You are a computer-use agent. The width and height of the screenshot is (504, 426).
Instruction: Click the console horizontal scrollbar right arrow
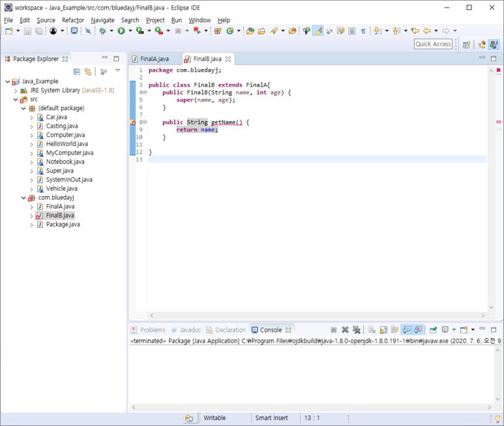pyautogui.click(x=489, y=407)
